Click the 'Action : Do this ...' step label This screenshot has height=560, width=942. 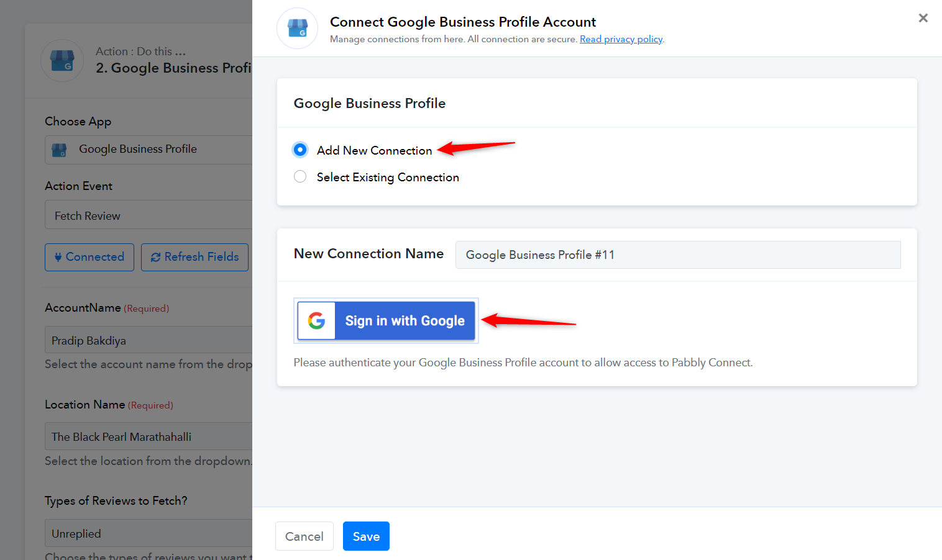click(x=140, y=52)
